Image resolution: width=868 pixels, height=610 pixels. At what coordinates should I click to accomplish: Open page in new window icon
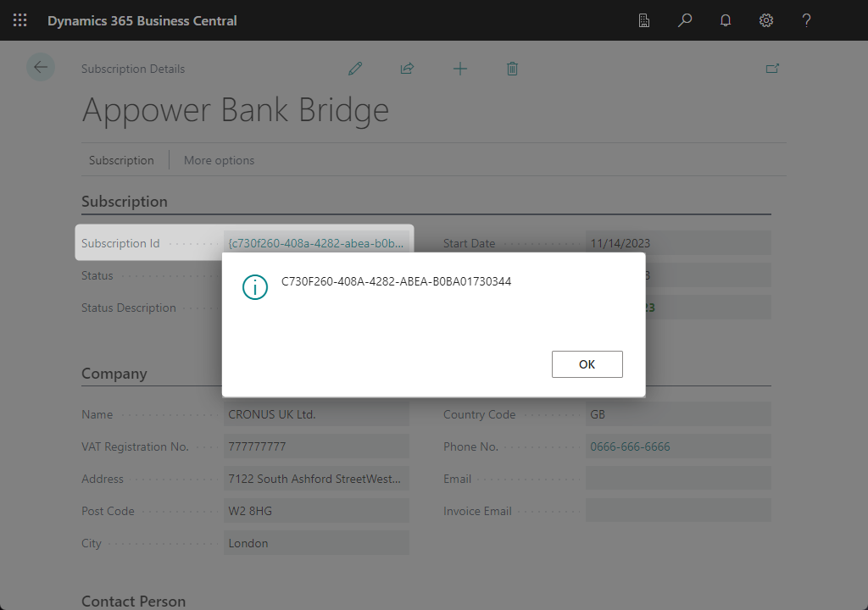pos(772,69)
